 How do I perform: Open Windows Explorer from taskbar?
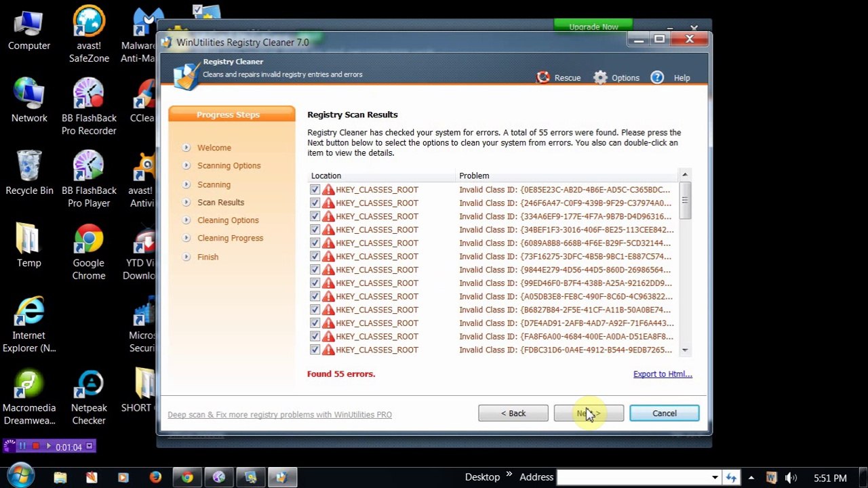click(60, 477)
